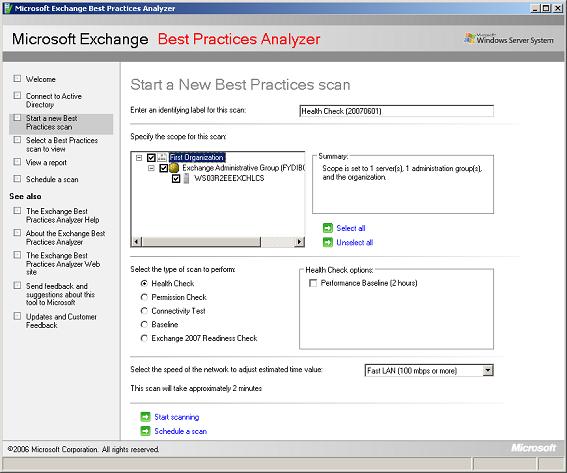Click the Select a Best Practices scan to view icon
Image resolution: width=567 pixels, height=473 pixels.
(17, 140)
